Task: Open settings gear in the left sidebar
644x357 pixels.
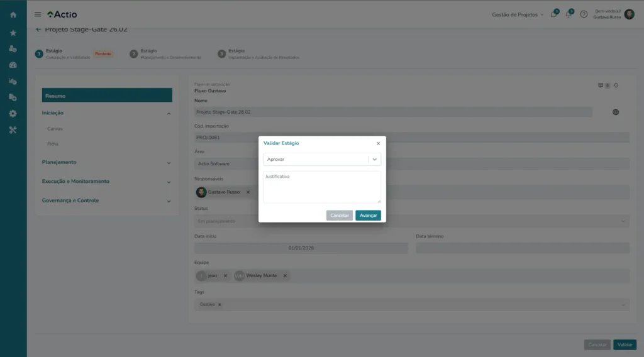Action: point(13,114)
